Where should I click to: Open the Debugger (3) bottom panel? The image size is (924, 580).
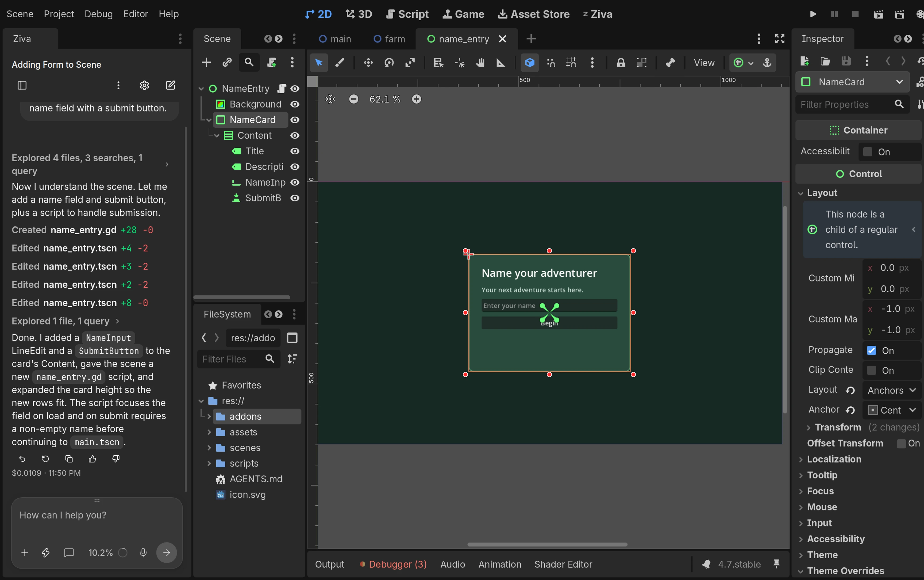(x=393, y=564)
